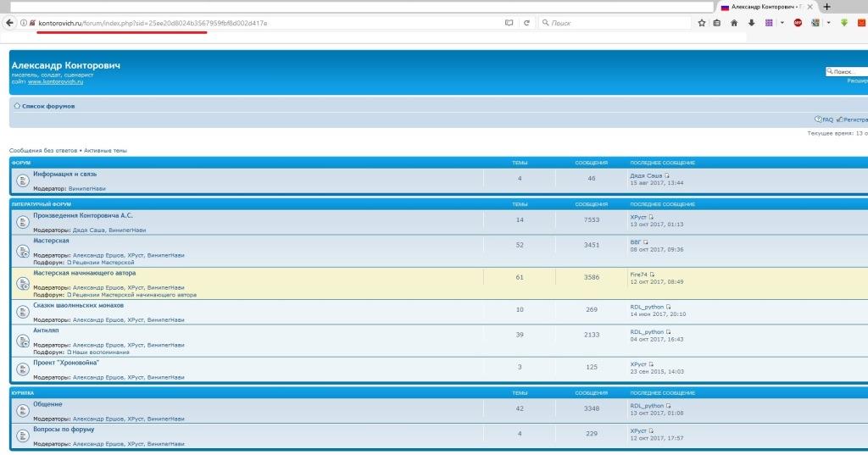Open the Произведения Конторовича А.С. forum

pos(83,215)
